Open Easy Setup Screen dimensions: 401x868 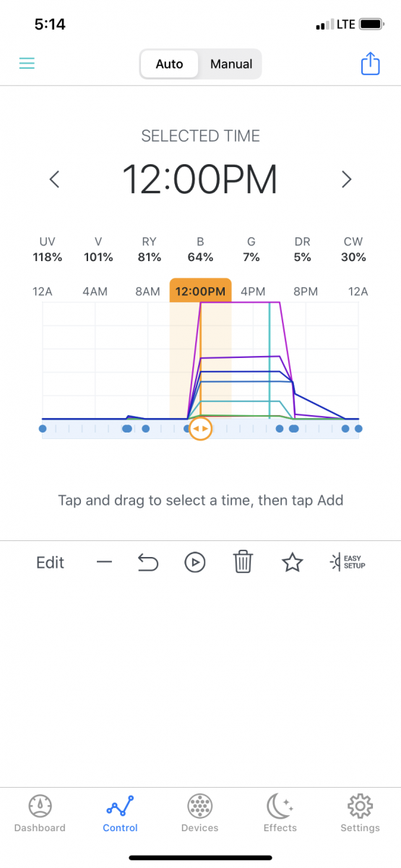[x=348, y=562]
